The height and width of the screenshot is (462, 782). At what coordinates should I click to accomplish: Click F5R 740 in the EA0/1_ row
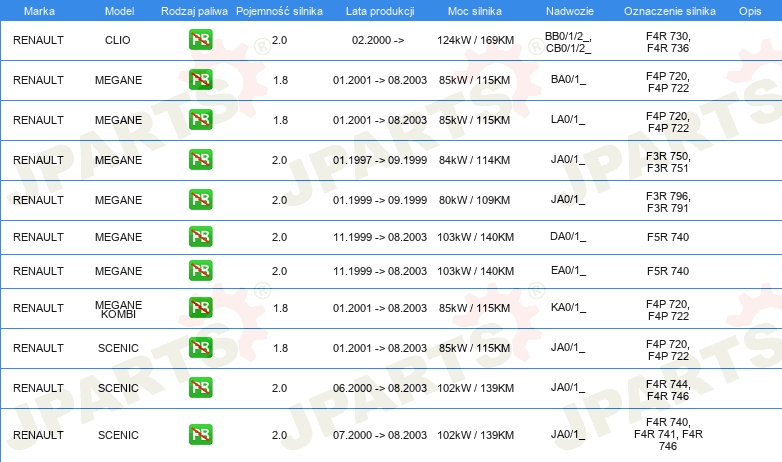coord(668,270)
